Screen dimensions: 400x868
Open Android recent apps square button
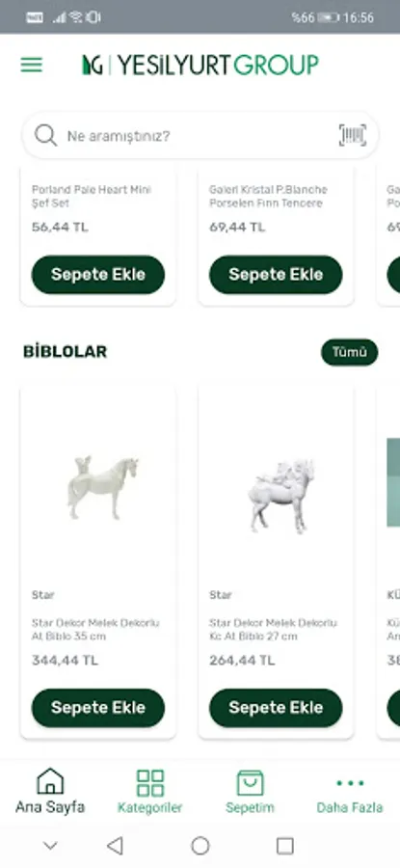(285, 845)
